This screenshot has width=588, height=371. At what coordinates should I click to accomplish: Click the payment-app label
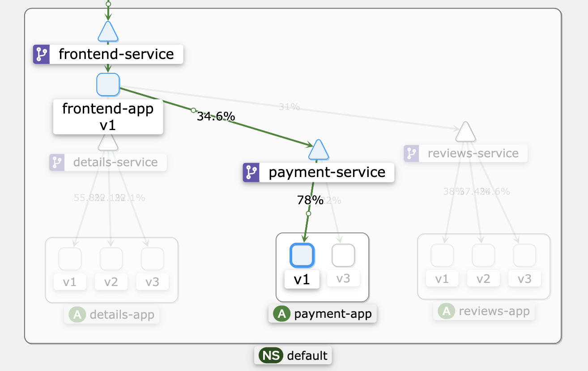pyautogui.click(x=333, y=314)
